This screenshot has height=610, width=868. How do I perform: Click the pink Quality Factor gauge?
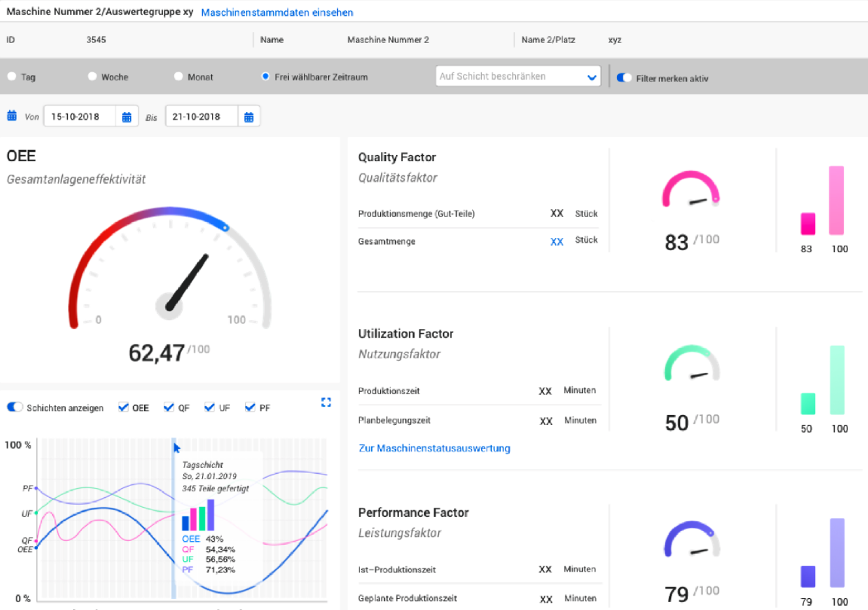691,189
